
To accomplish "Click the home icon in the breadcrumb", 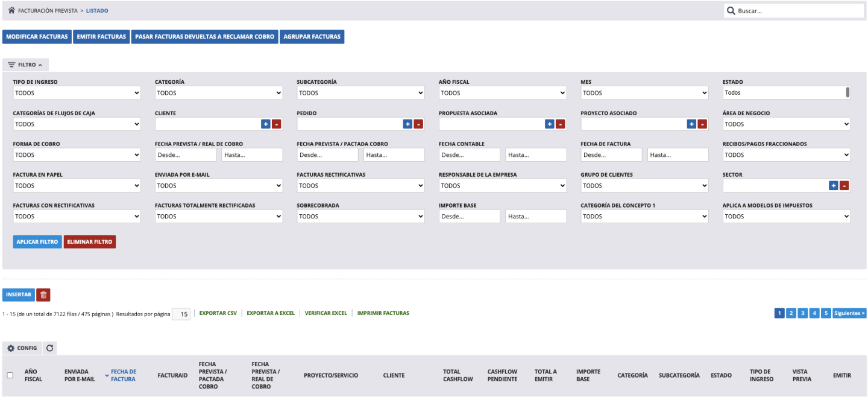I will [11, 11].
